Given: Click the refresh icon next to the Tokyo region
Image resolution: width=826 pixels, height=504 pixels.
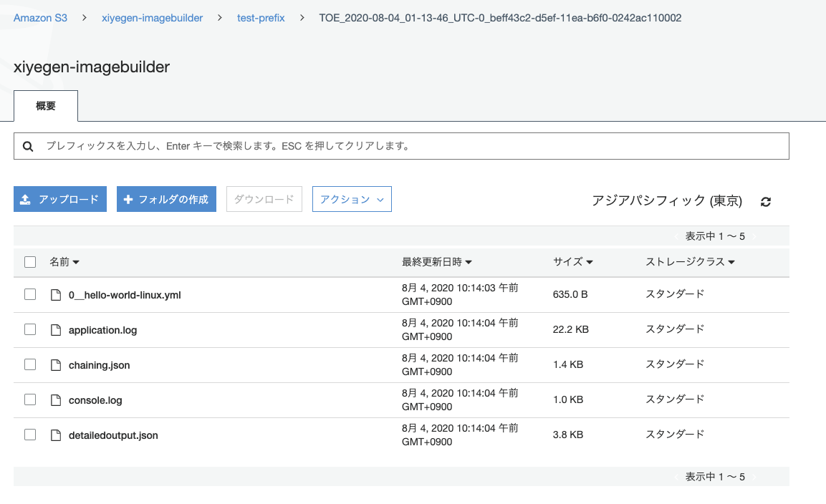Looking at the screenshot, I should (x=765, y=202).
